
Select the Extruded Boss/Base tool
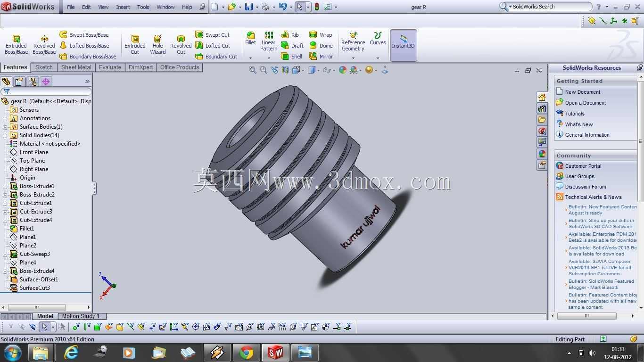point(16,45)
